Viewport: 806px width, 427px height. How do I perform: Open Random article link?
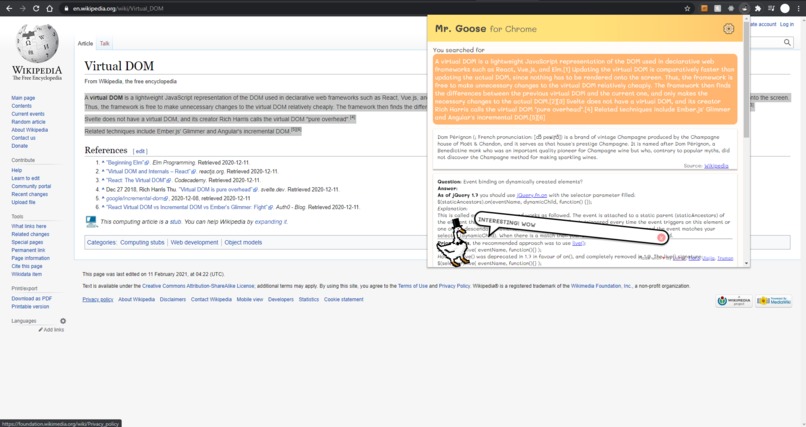28,122
